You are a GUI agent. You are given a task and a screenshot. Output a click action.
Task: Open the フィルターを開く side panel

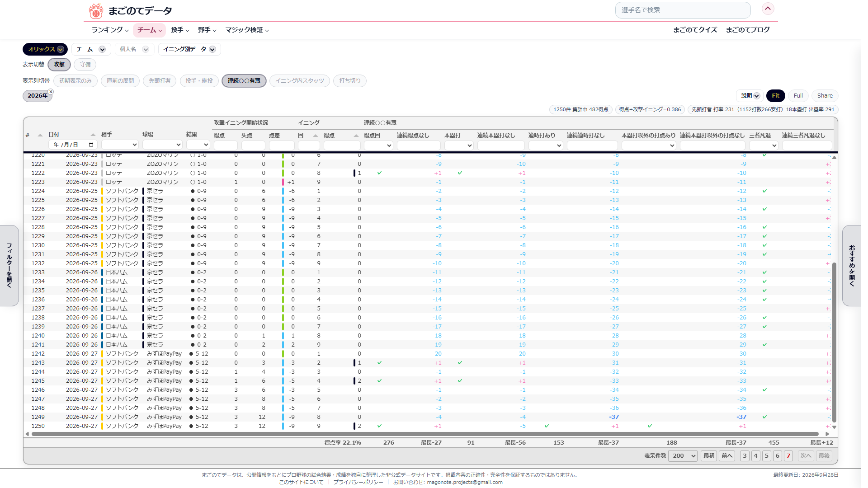9,266
